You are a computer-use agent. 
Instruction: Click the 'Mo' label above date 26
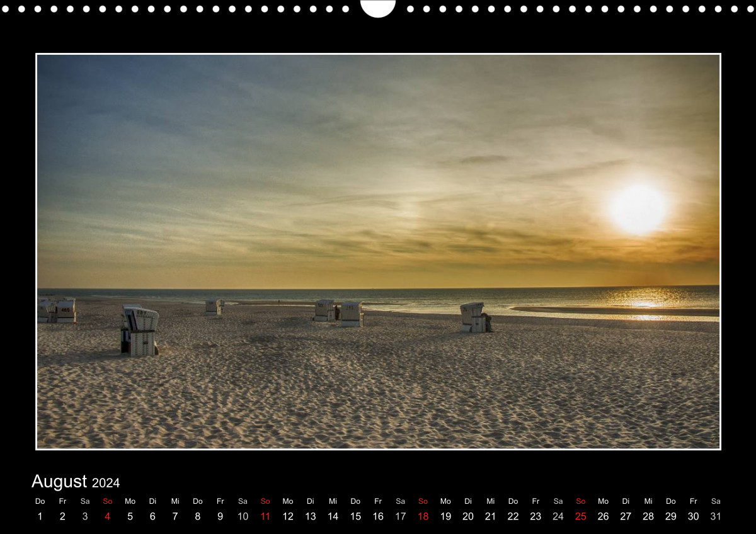(604, 501)
